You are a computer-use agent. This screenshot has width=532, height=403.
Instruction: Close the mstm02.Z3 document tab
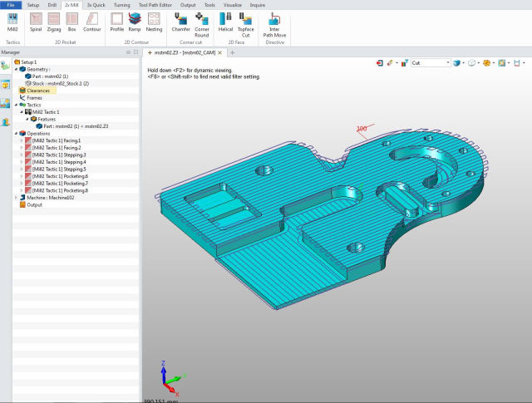[220, 52]
